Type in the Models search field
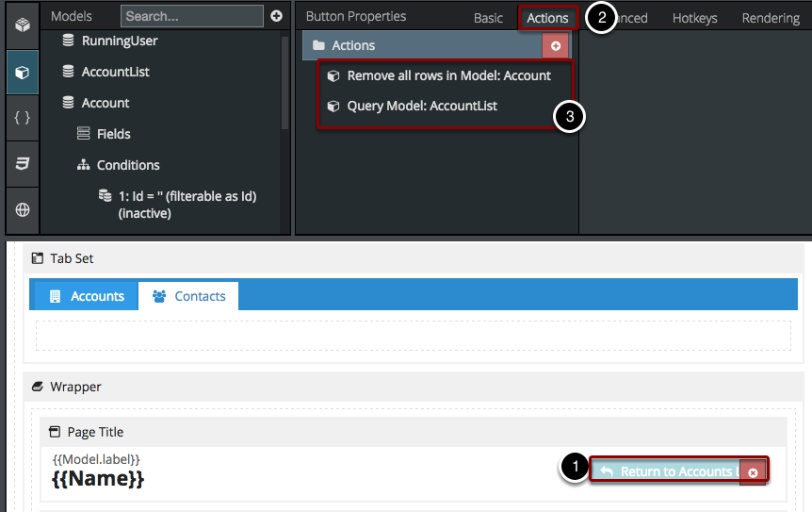 pos(192,16)
